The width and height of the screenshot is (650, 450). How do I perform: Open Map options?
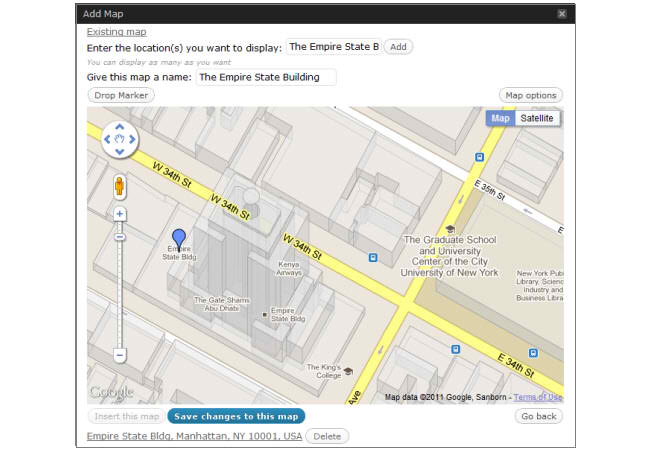coord(531,95)
